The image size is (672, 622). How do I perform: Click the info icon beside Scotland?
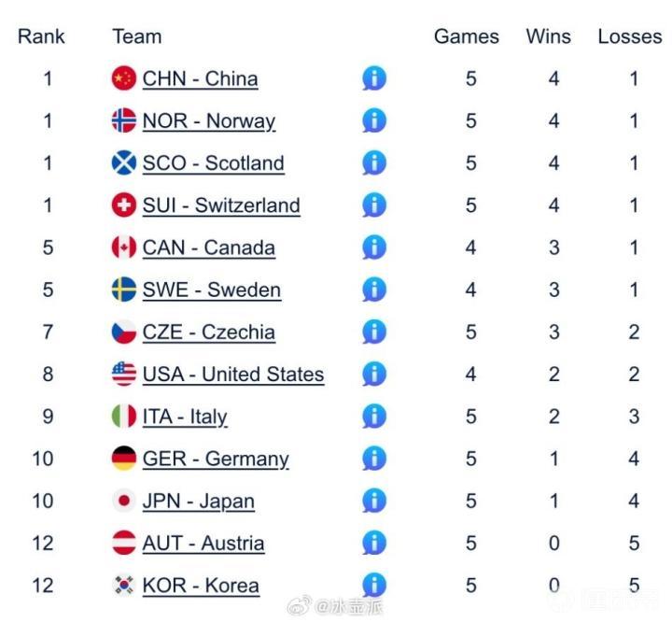373,163
